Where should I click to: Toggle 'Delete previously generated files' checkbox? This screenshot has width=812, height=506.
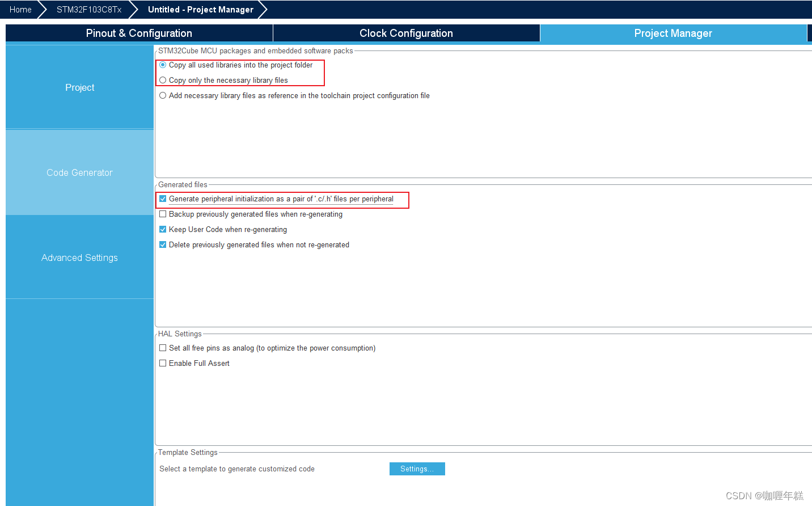pyautogui.click(x=163, y=245)
